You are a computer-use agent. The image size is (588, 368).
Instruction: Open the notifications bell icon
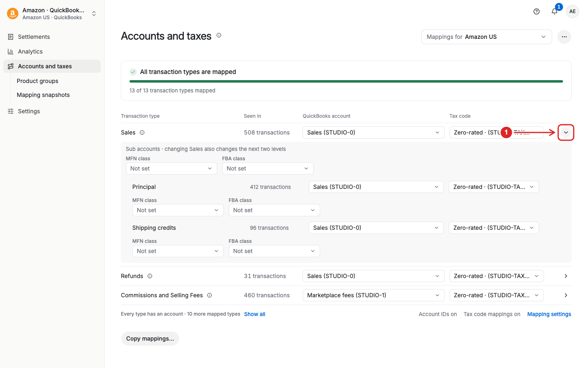click(555, 11)
